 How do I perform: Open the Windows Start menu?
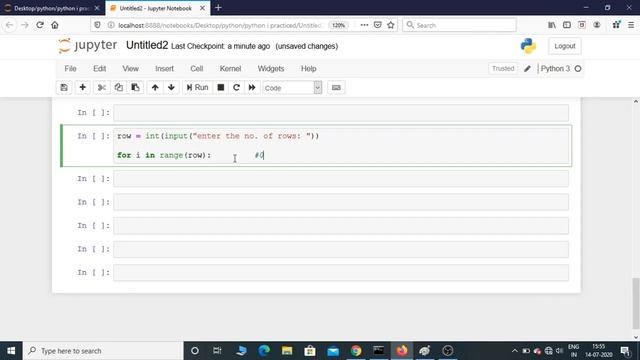[11, 351]
